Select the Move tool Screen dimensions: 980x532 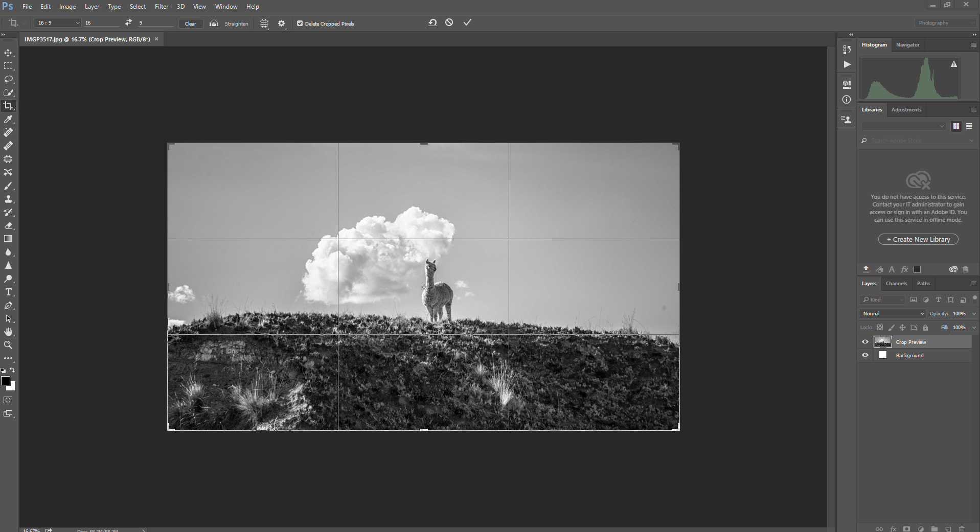coord(8,53)
